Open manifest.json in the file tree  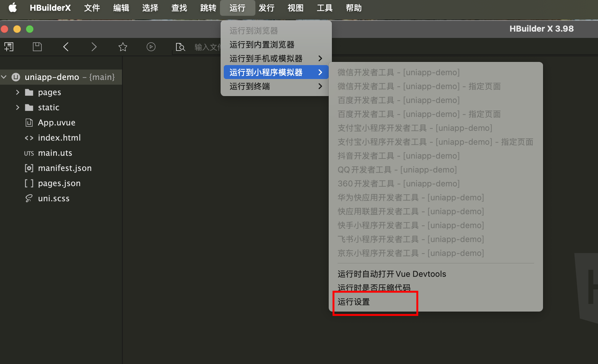(64, 168)
